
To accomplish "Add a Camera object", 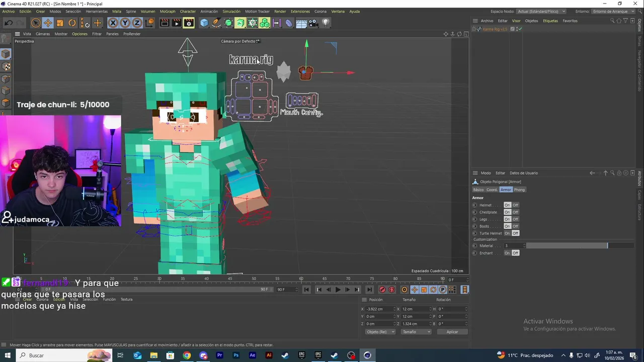I will [x=313, y=23].
